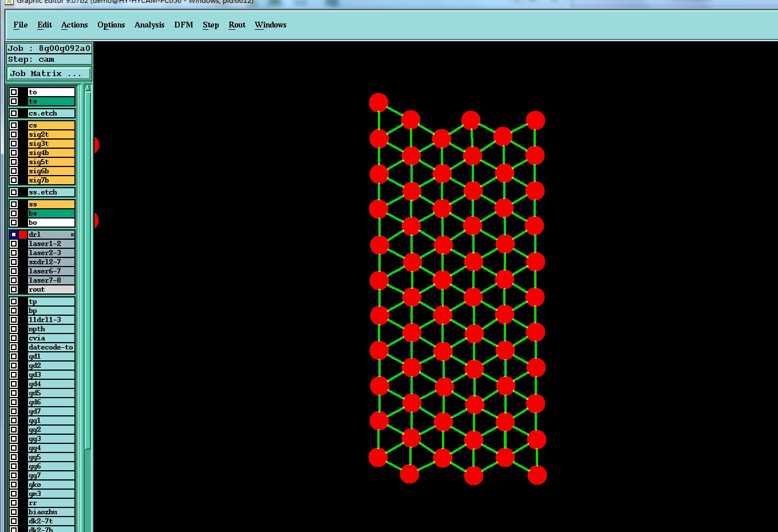Enable the rout layer checkbox
The width and height of the screenshot is (778, 532).
coord(14,289)
